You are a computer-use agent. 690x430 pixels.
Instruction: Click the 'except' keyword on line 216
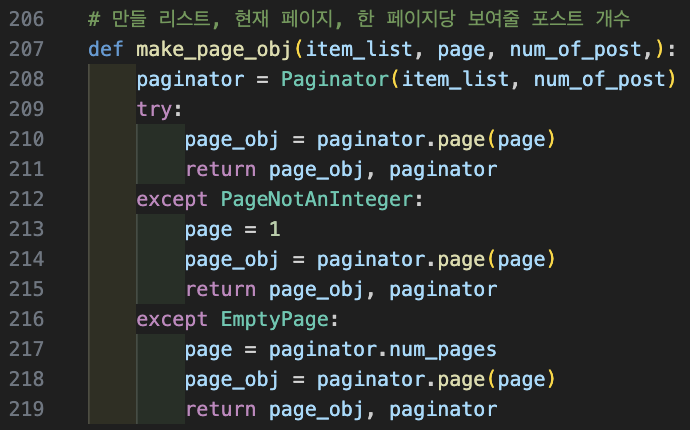point(172,320)
